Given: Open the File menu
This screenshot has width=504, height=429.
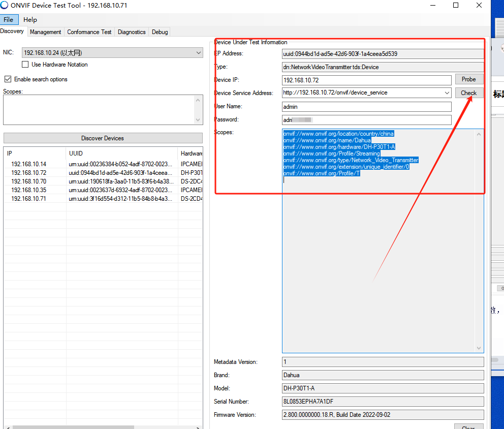Looking at the screenshot, I should (9, 19).
